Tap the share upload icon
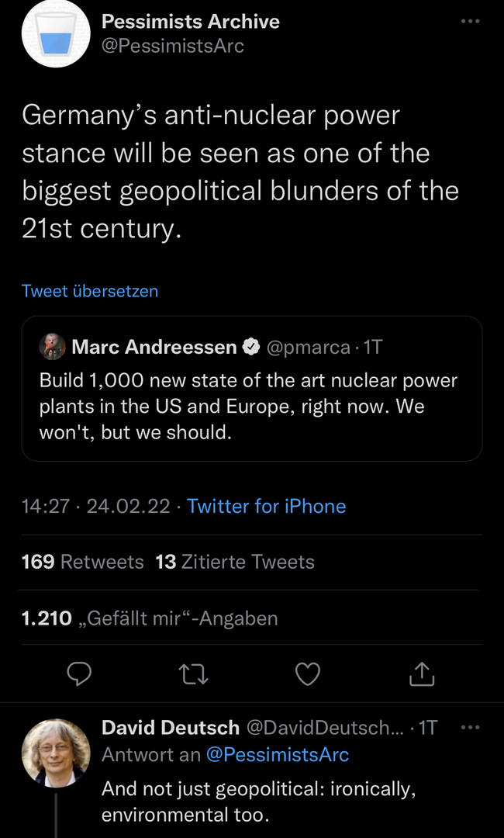504x838 pixels. pos(422,674)
